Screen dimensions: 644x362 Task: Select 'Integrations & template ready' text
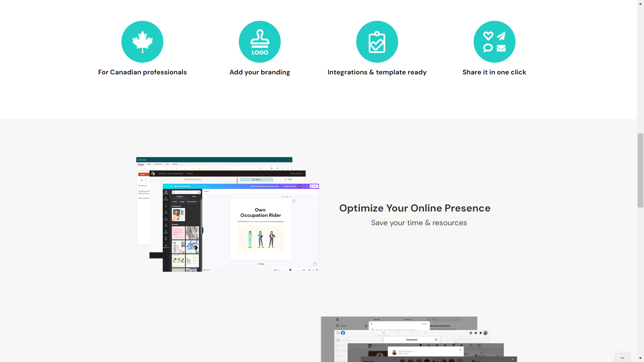tap(377, 72)
